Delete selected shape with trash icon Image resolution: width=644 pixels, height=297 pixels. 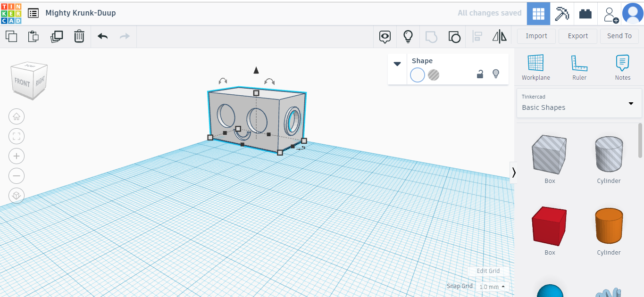point(79,36)
